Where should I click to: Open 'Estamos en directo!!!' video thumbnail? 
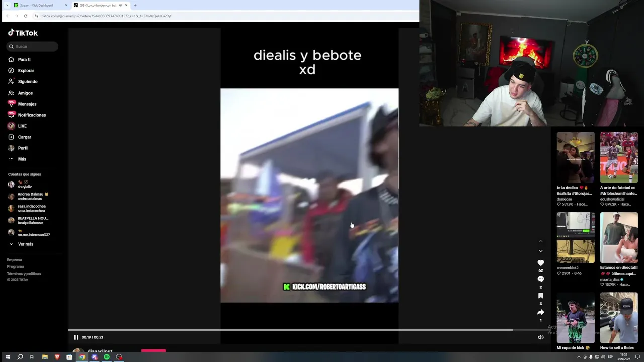pyautogui.click(x=619, y=238)
